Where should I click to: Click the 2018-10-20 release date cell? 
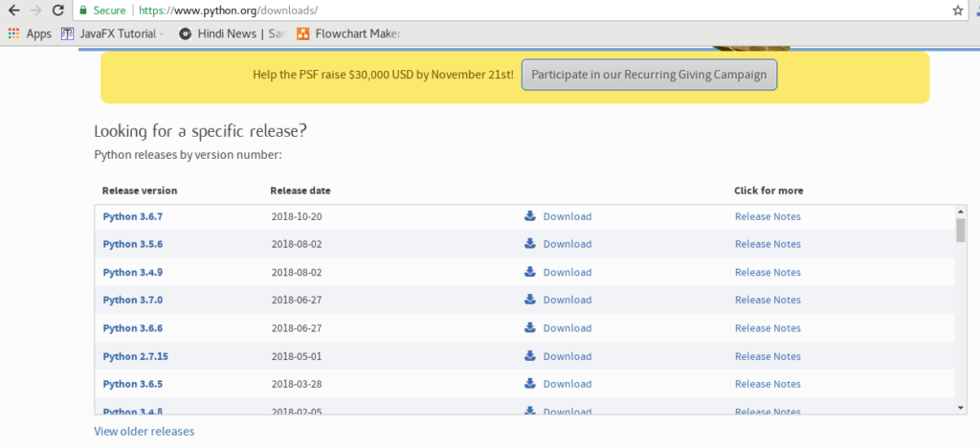click(297, 216)
